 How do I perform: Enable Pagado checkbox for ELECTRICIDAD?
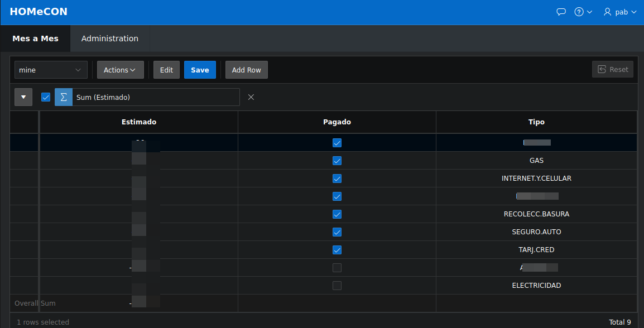pyautogui.click(x=337, y=285)
